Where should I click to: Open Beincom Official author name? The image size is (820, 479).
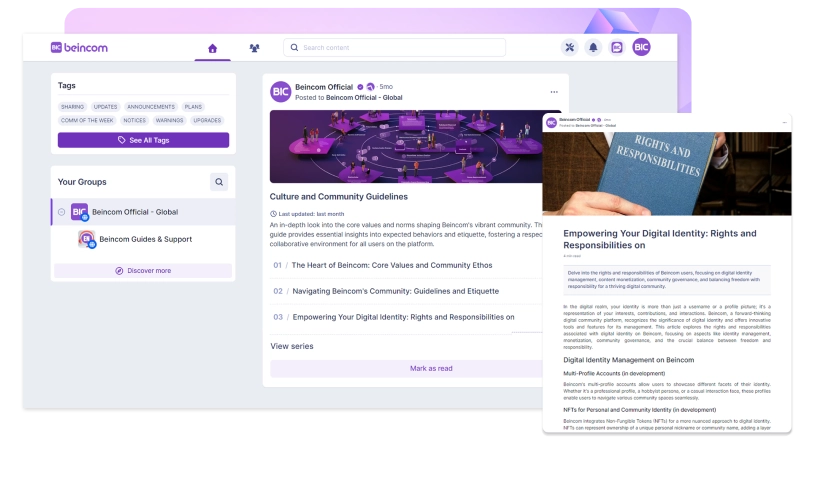pos(324,87)
